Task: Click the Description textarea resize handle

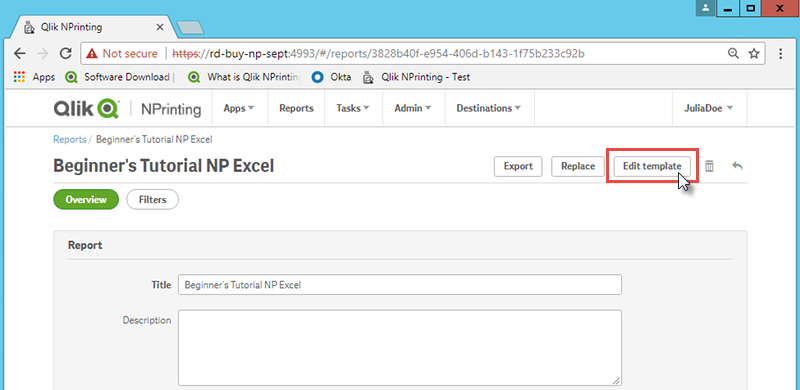Action: pyautogui.click(x=616, y=381)
